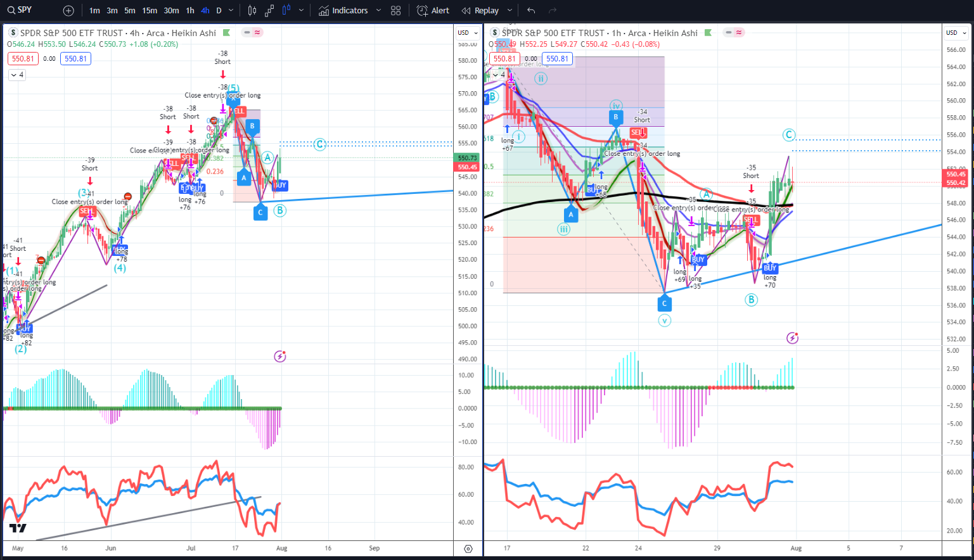974x560 pixels.
Task: Click the circled C wave label, 4h chart
Action: pyautogui.click(x=320, y=145)
